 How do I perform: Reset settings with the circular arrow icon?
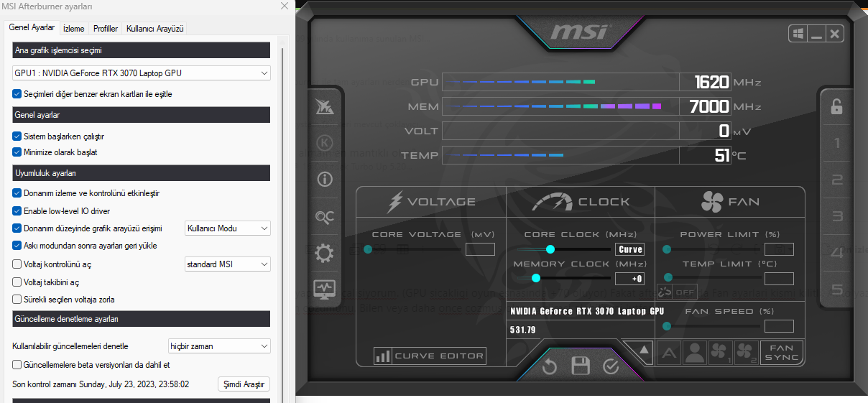pyautogui.click(x=550, y=367)
